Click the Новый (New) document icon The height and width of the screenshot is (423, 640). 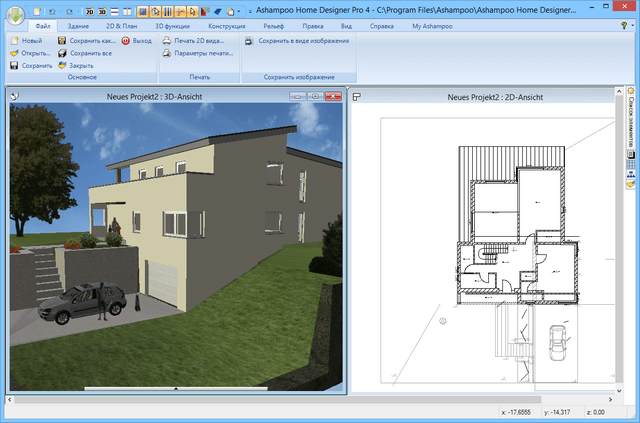(x=14, y=41)
